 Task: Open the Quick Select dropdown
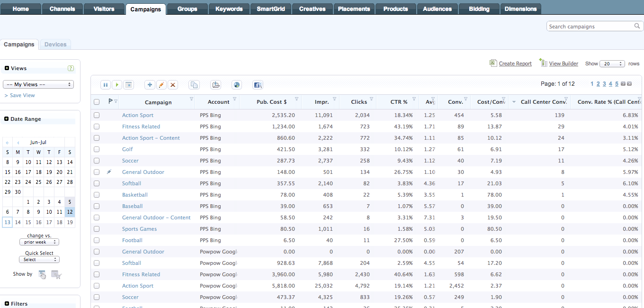coord(39,260)
